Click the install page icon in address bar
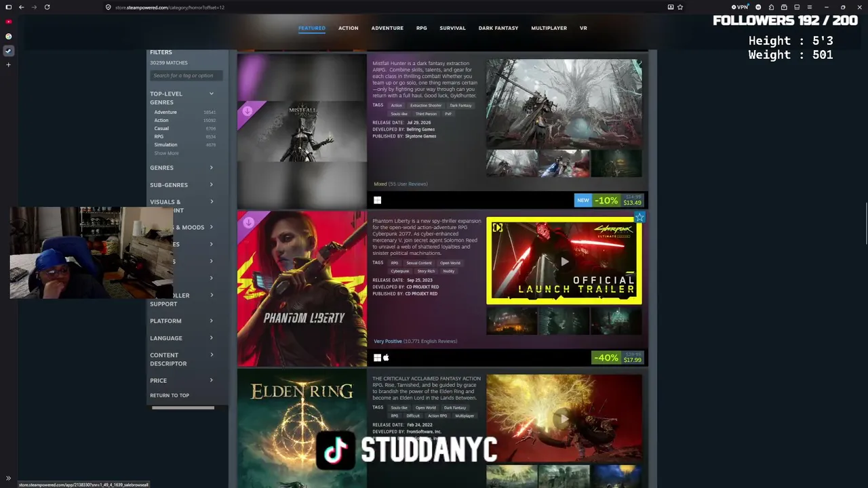 pos(671,7)
